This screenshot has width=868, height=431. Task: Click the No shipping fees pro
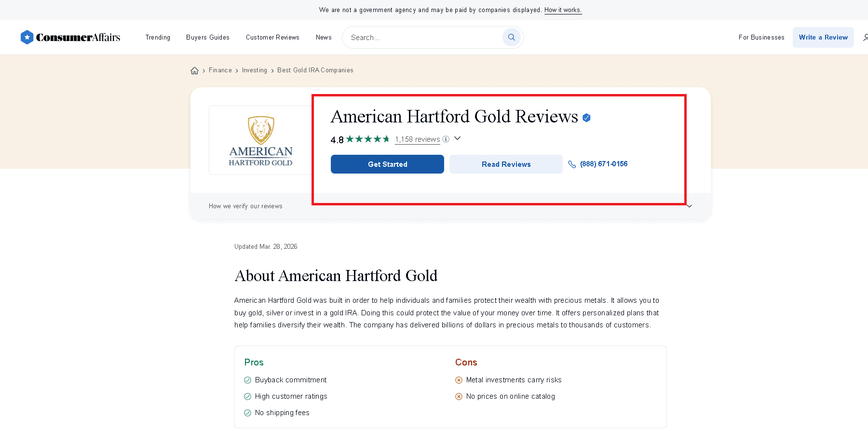(x=282, y=413)
